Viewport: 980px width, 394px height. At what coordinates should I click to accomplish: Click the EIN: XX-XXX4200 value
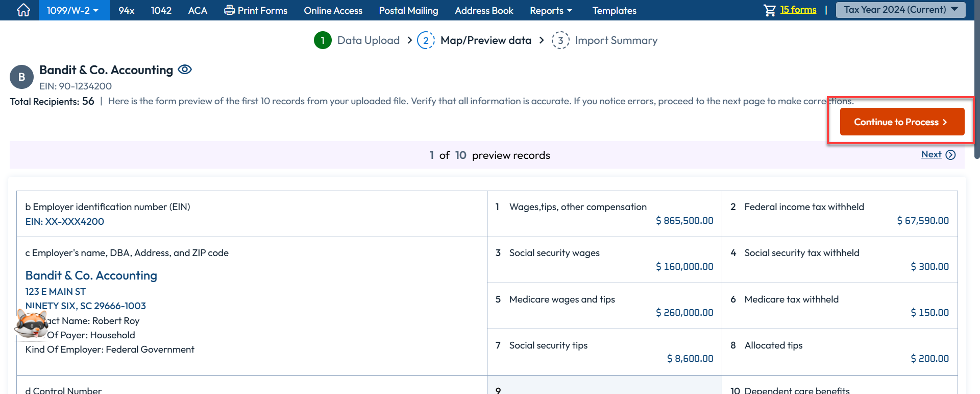click(x=65, y=221)
